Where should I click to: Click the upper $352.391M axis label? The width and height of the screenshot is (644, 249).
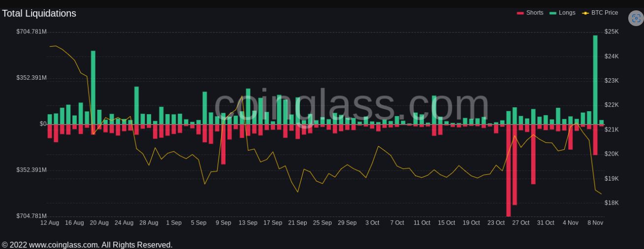[32, 78]
